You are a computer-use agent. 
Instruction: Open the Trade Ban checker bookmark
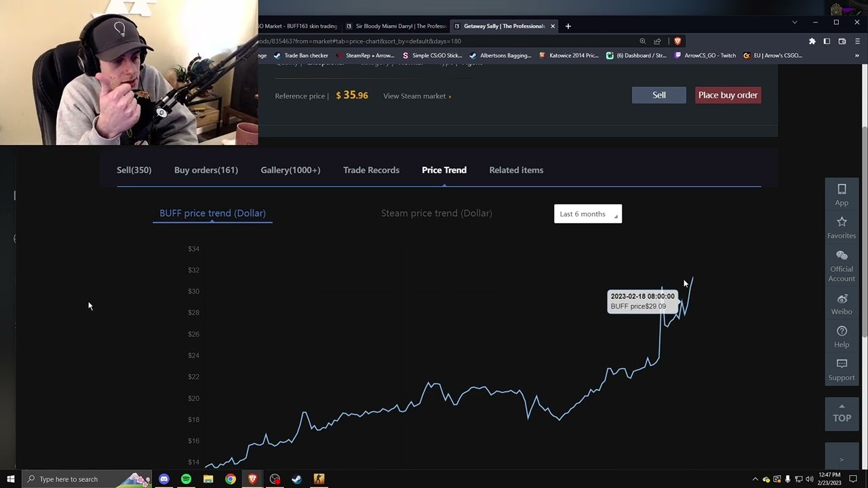point(301,56)
